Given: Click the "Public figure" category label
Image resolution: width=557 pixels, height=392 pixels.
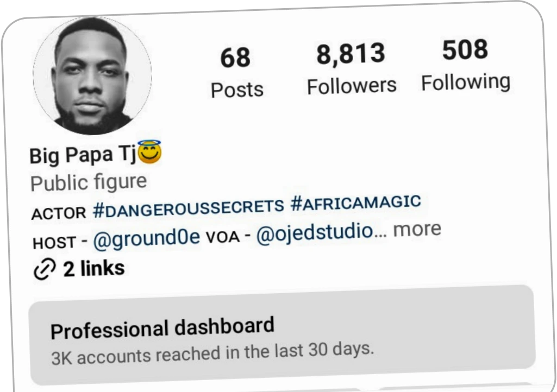Looking at the screenshot, I should click(x=89, y=182).
